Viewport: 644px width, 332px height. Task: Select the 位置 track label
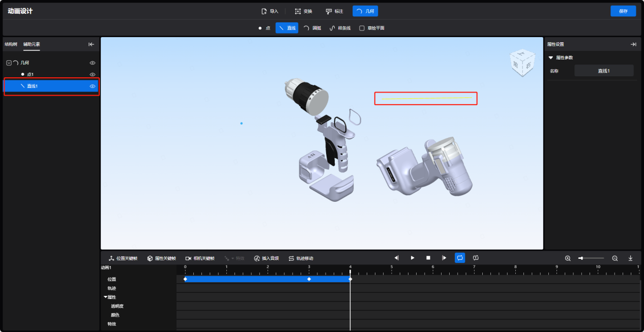tap(112, 279)
